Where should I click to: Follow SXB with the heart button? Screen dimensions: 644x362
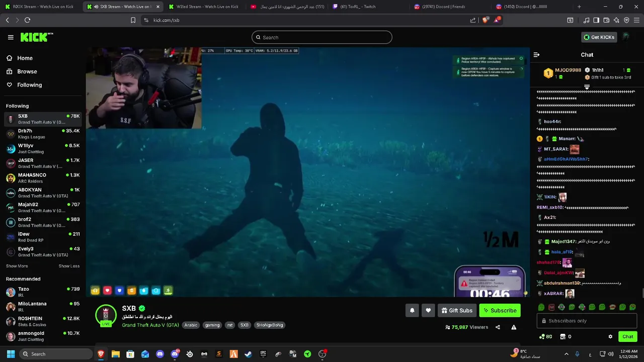point(428,311)
